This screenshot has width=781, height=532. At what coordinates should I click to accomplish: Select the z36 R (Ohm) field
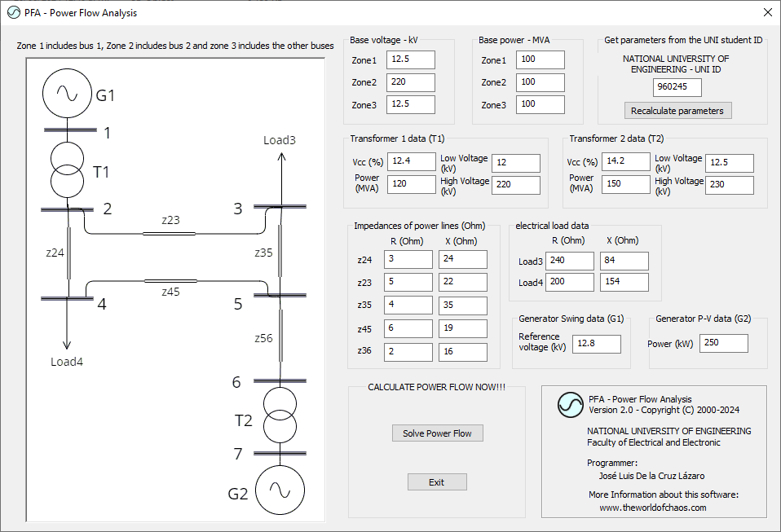coord(408,352)
